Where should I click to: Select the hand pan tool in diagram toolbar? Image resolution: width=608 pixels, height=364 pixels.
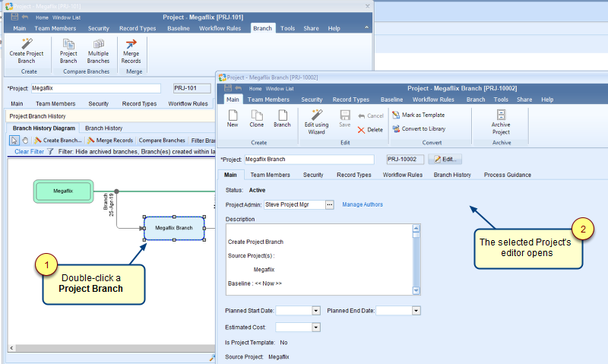25,141
